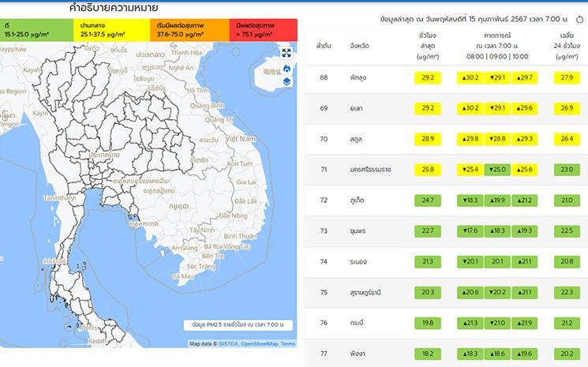Click the 24-hour average 23.0 for นครศรีธรรมราช
The image size is (588, 367).
[x=567, y=170]
